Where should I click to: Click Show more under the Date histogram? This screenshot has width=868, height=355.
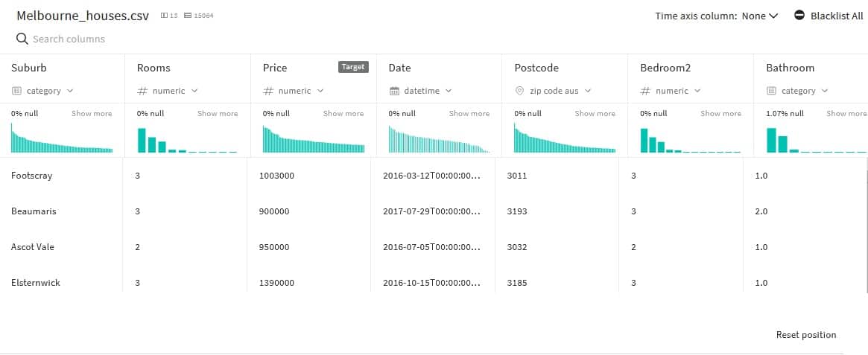(x=469, y=114)
